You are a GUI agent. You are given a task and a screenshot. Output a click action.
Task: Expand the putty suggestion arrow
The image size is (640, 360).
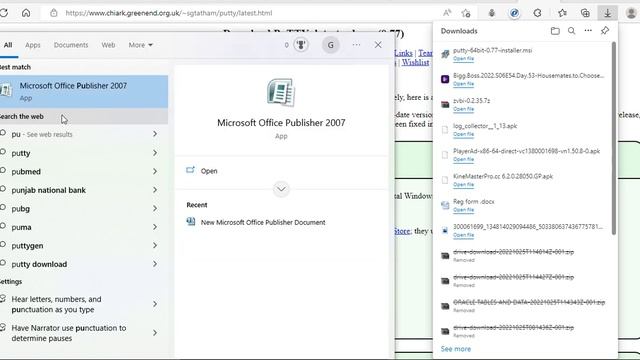click(x=155, y=153)
